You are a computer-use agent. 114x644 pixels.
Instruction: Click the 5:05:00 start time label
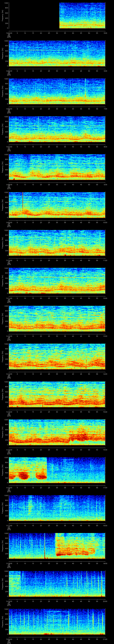(9, 71)
